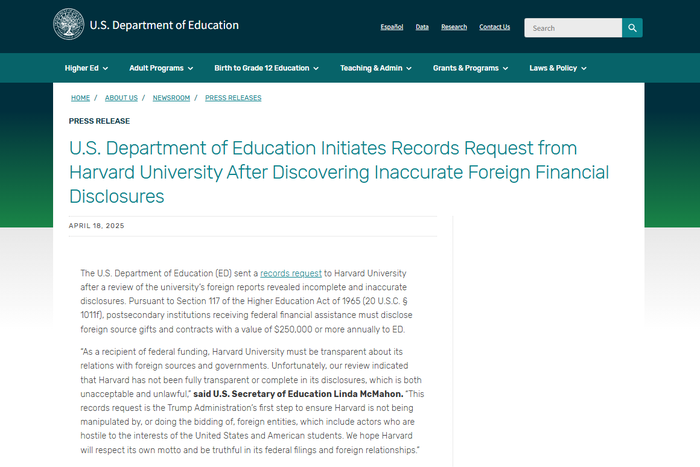The width and height of the screenshot is (700, 467).
Task: Click the U.S. Department of Education site title
Action: pyautogui.click(x=164, y=25)
